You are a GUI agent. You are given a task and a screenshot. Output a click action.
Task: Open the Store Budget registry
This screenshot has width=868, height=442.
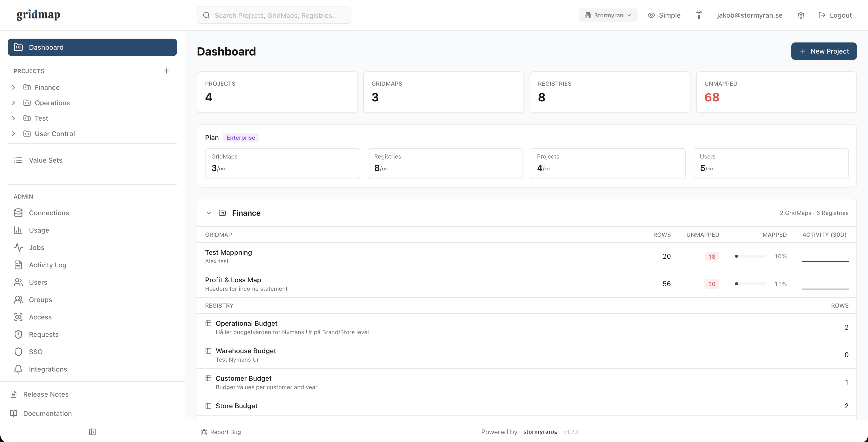pos(527,406)
